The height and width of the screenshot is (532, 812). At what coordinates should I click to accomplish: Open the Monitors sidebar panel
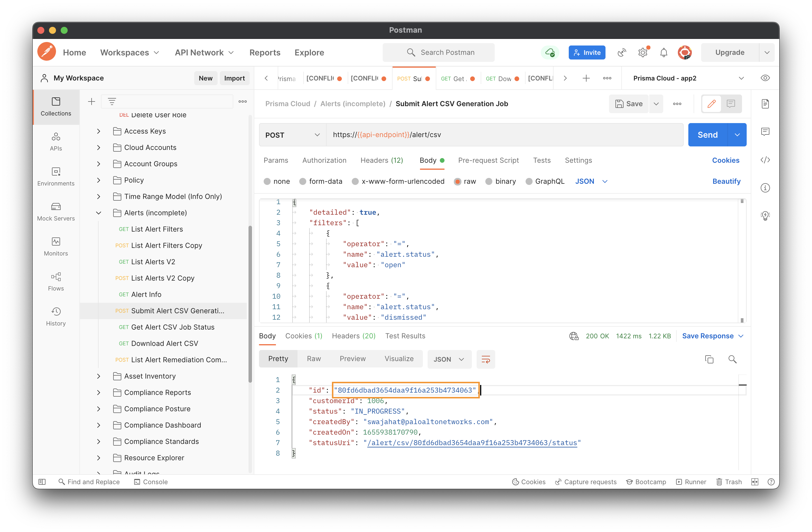(56, 246)
